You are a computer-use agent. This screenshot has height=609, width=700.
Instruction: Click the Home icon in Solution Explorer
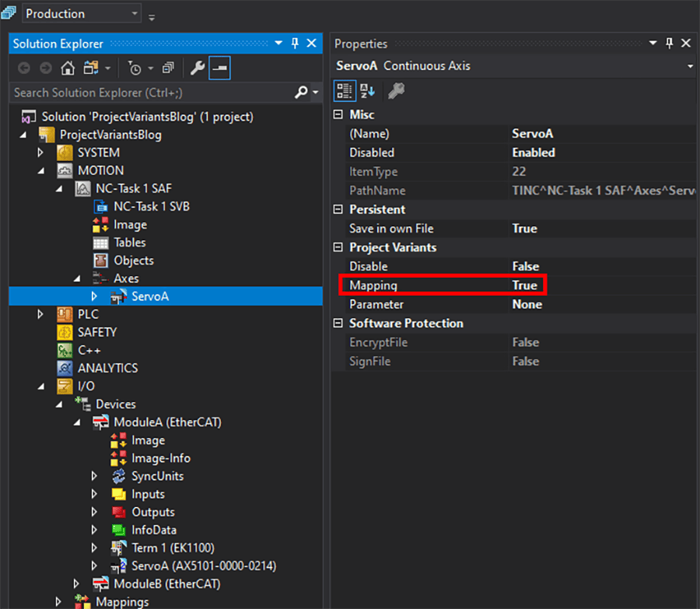pyautogui.click(x=68, y=68)
